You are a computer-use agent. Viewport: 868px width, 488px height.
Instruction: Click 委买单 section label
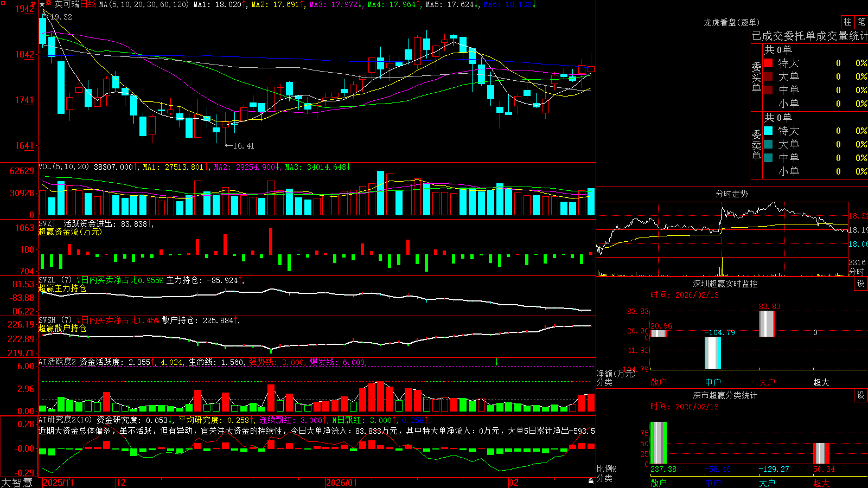[x=756, y=77]
